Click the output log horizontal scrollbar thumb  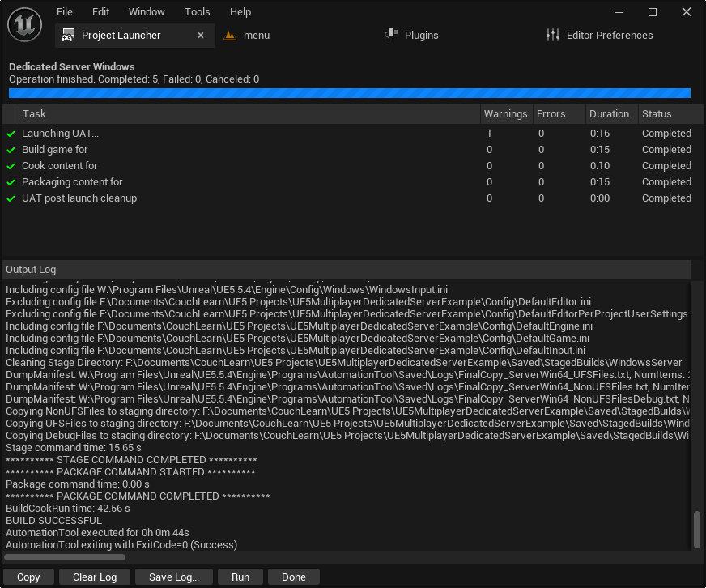[65, 557]
